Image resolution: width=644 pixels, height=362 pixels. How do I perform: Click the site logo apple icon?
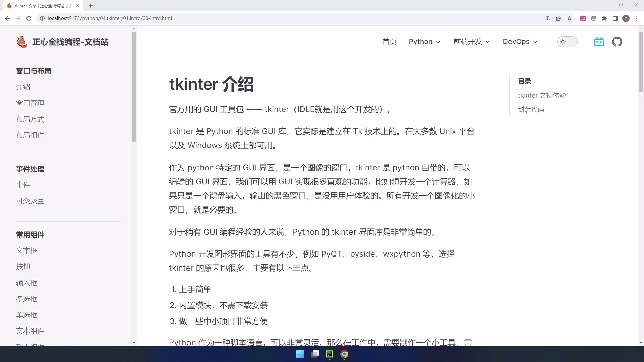[22, 42]
